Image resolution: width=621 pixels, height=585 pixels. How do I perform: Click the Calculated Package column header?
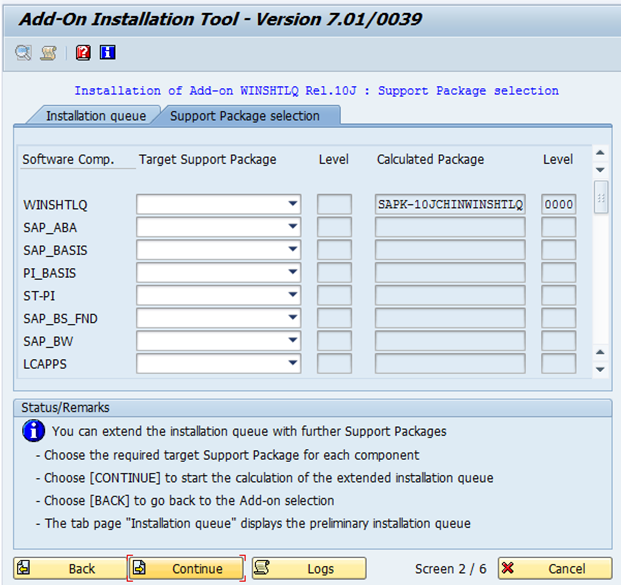point(430,159)
